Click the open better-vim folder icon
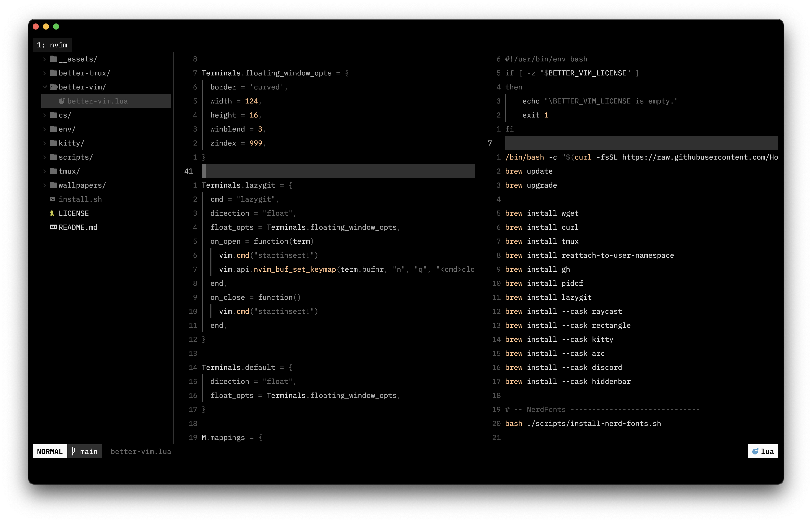Viewport: 812px width, 522px height. point(54,87)
